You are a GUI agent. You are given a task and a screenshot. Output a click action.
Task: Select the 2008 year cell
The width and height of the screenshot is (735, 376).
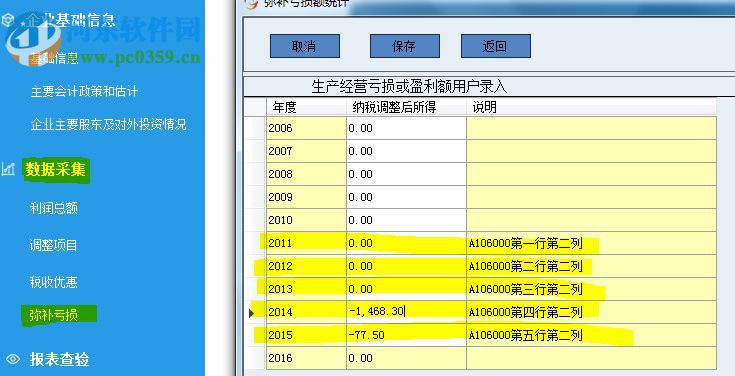307,174
